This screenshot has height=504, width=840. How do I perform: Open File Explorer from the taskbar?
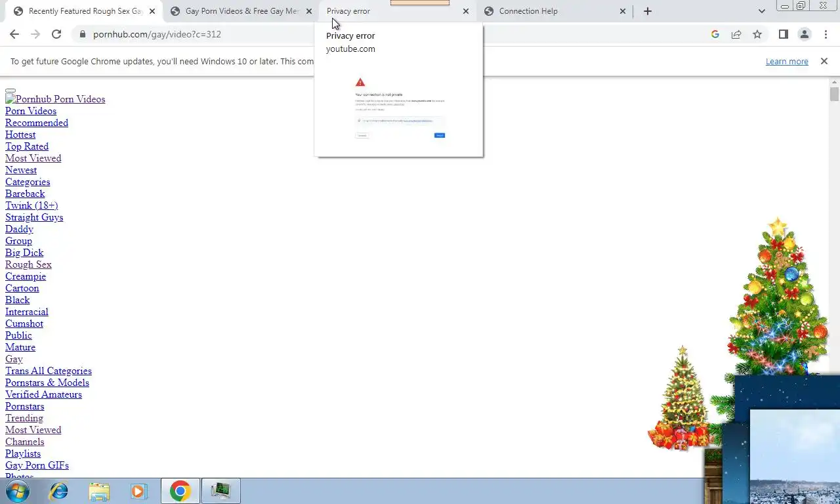click(99, 491)
